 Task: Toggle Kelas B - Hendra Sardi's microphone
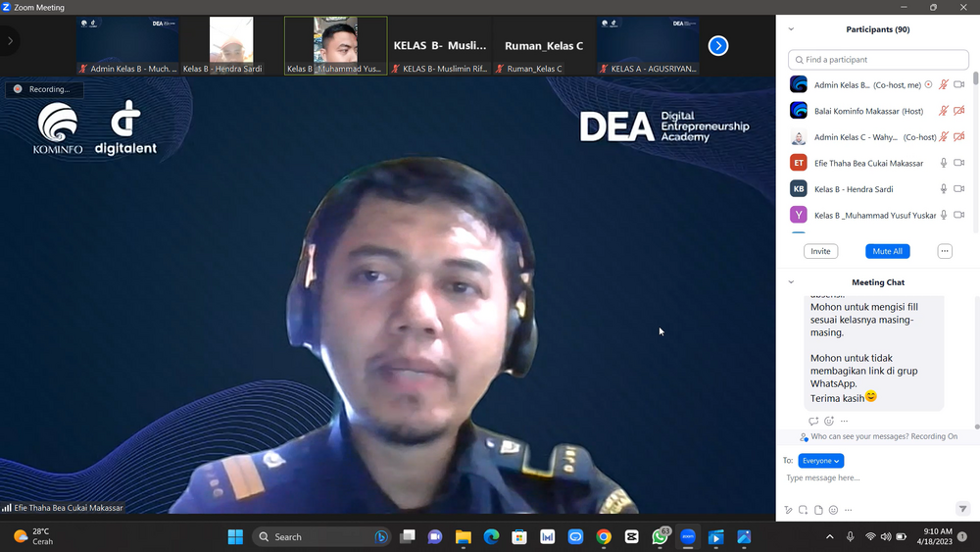click(944, 189)
